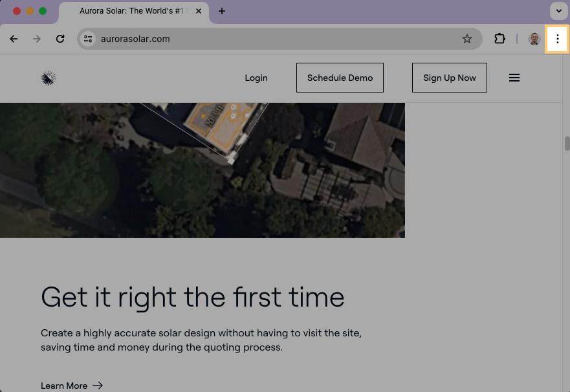Image resolution: width=570 pixels, height=392 pixels.
Task: Bookmark the page via the star icon
Action: [467, 39]
